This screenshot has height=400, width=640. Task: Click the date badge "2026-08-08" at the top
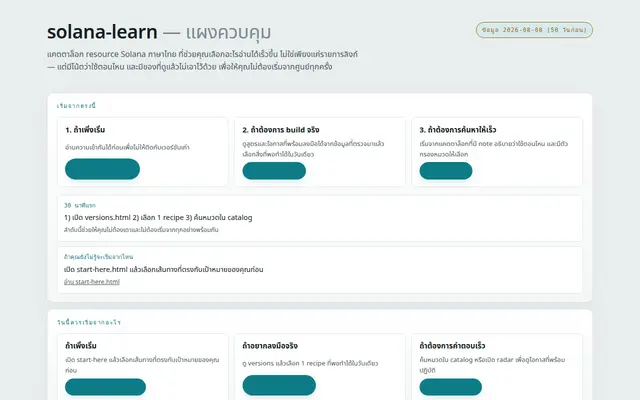[x=534, y=30]
